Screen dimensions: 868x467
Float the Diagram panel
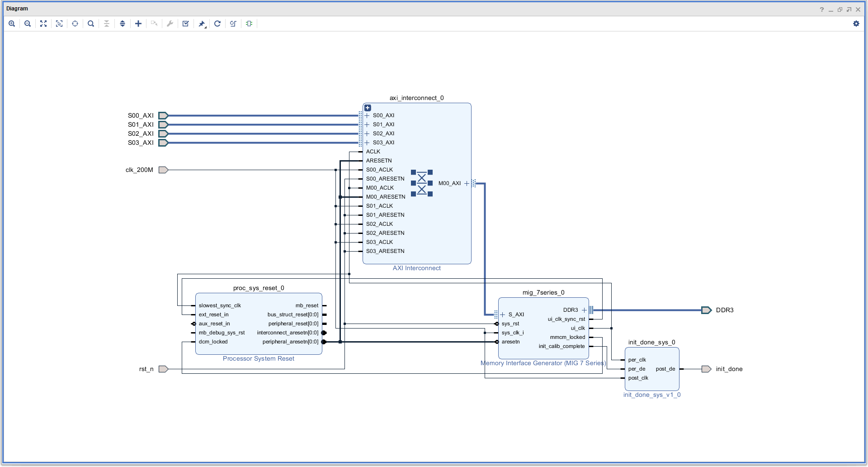[840, 10]
